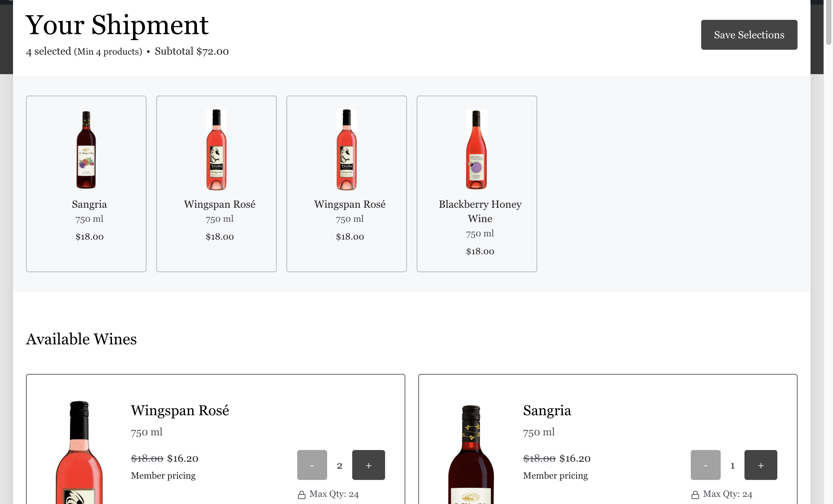The width and height of the screenshot is (833, 504).
Task: Open the Sangria title in Available Wines
Action: (x=547, y=410)
